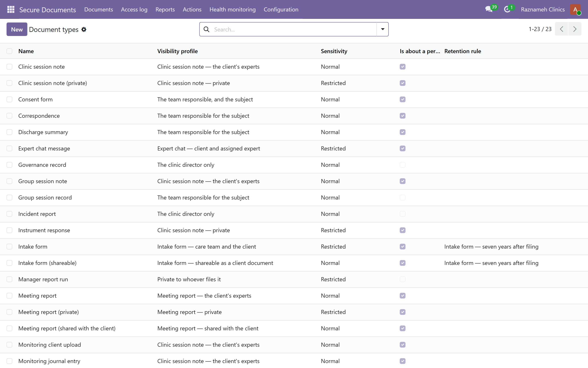Open the 'Monitoring journal entry' record
588x368 pixels.
click(49, 361)
